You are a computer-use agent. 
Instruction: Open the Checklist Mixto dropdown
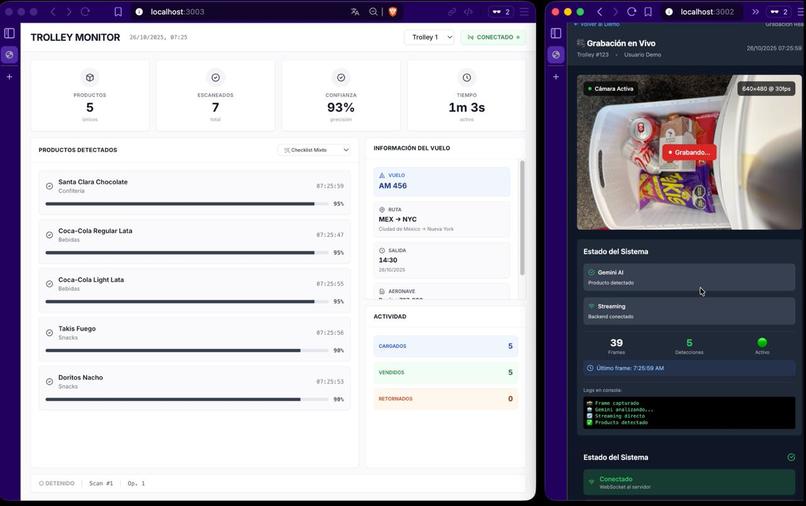[x=315, y=150]
